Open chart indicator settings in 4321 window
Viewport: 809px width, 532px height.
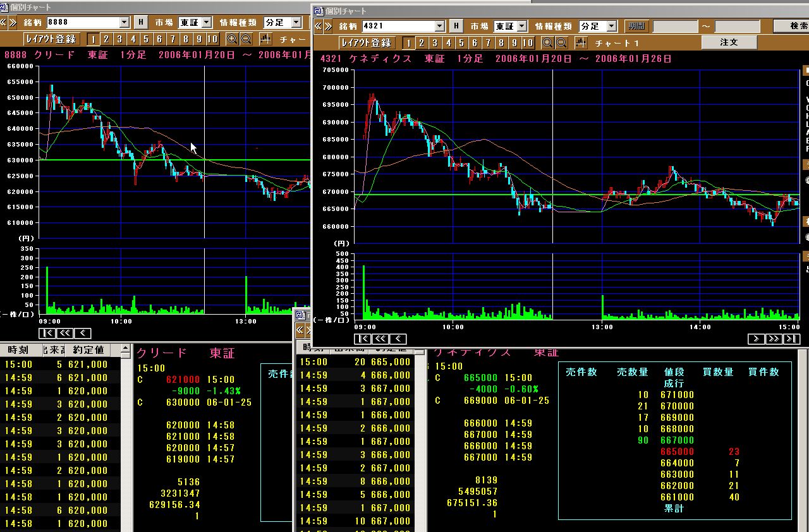(x=581, y=43)
